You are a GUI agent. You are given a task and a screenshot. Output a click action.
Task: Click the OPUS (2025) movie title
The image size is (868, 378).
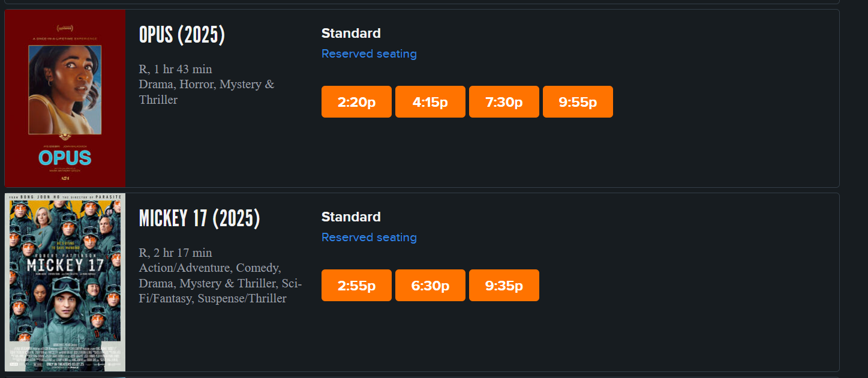pos(182,35)
